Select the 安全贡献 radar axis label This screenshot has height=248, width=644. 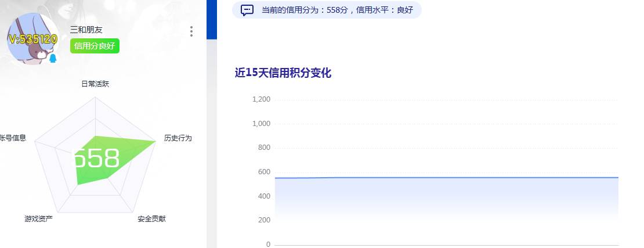click(x=151, y=219)
